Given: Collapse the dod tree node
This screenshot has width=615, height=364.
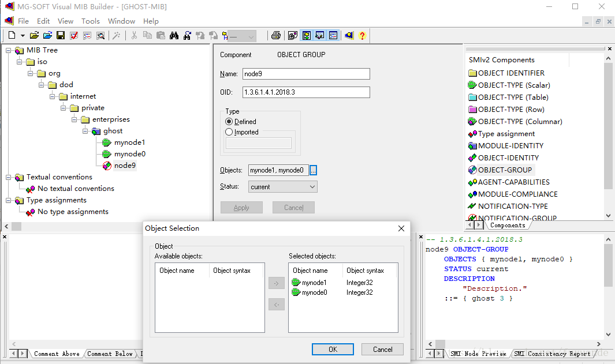Looking at the screenshot, I should 41,85.
